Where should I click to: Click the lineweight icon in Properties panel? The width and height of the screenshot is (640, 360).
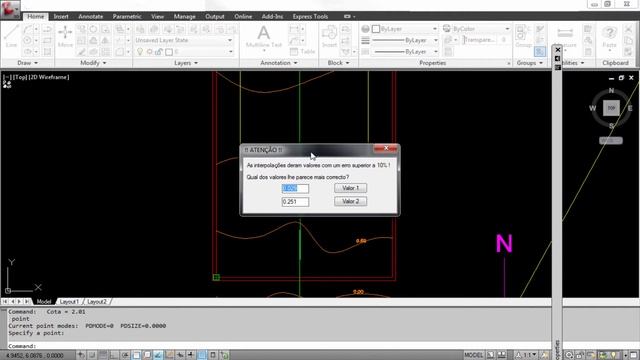tap(365, 40)
